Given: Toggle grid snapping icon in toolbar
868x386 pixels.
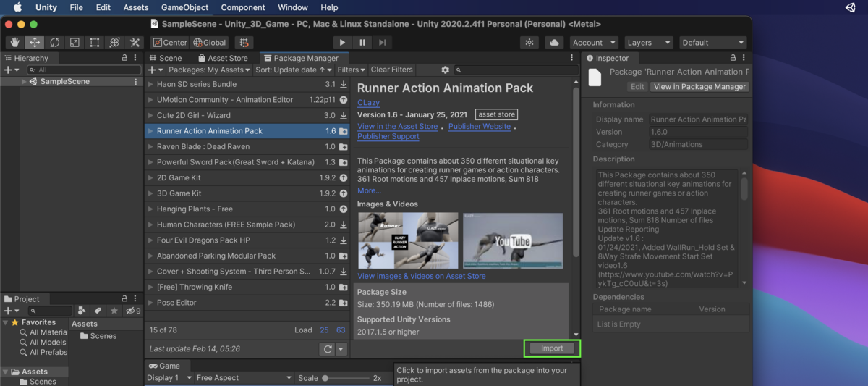Looking at the screenshot, I should tap(244, 43).
